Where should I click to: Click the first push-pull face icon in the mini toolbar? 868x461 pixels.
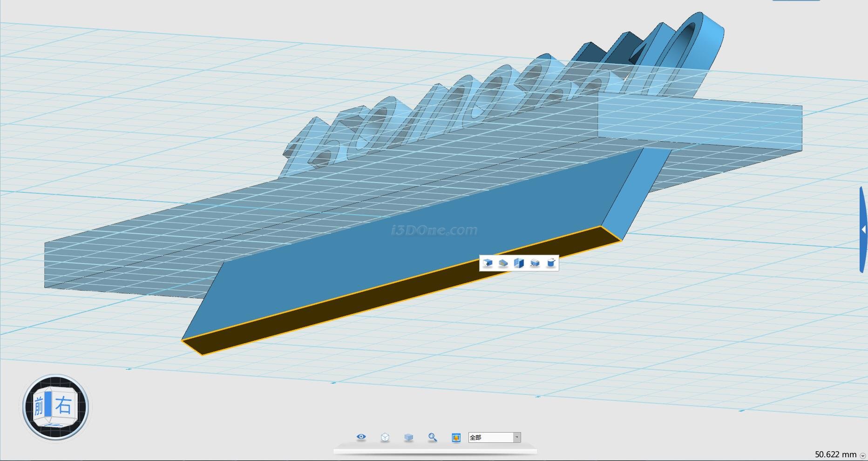(x=487, y=263)
